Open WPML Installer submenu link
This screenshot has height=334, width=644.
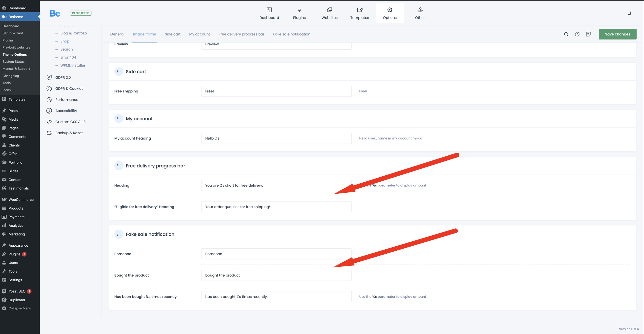coord(73,65)
